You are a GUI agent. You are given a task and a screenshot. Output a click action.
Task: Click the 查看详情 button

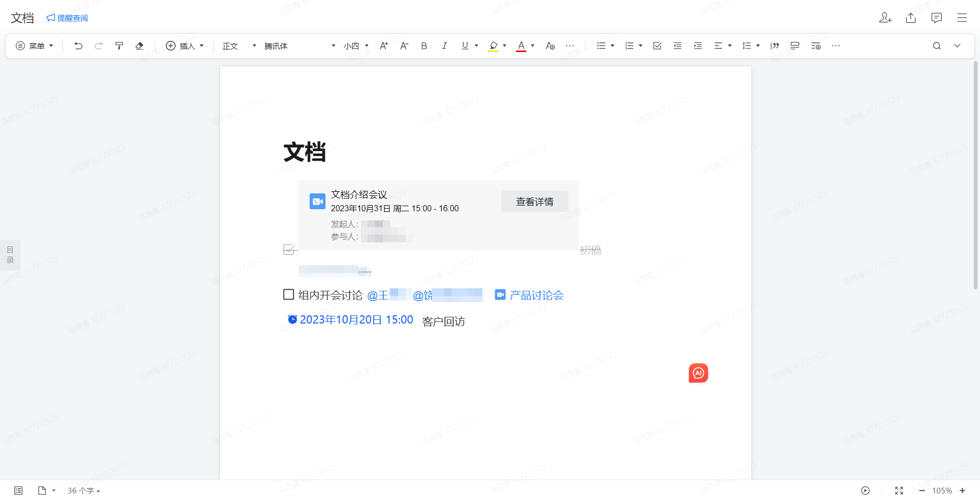pyautogui.click(x=534, y=202)
